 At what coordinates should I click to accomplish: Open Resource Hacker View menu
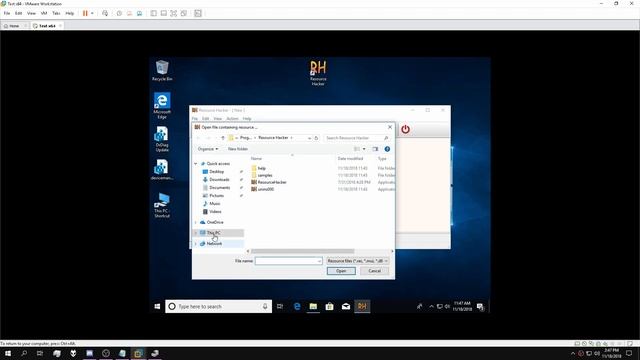coord(218,119)
